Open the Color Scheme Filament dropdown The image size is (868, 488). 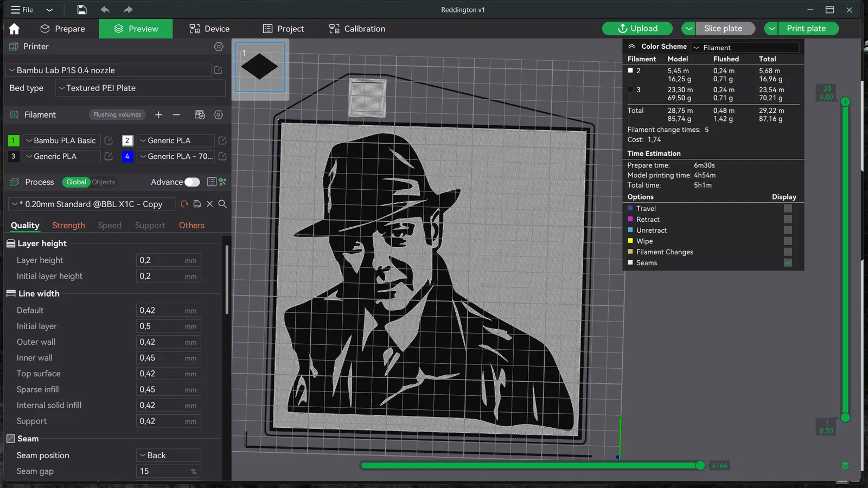[745, 48]
